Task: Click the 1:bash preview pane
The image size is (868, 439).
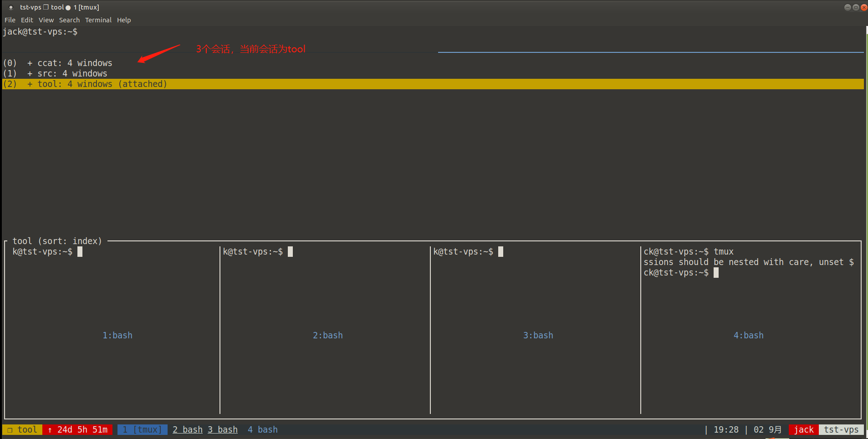Action: 112,330
